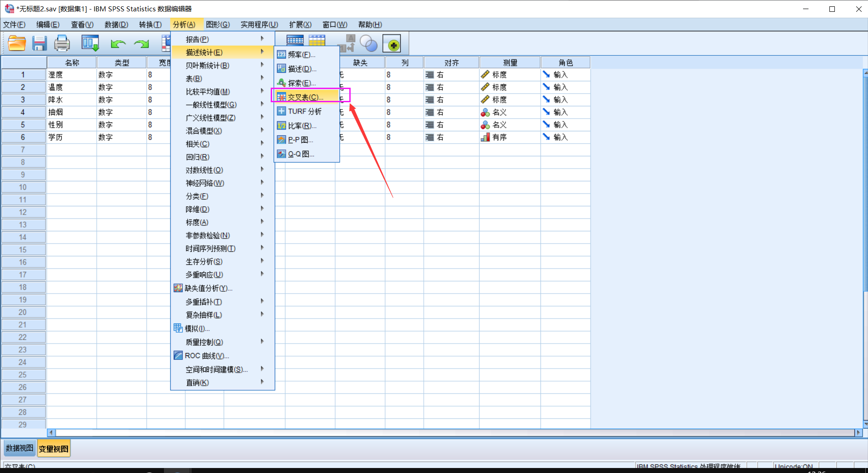Undo the last action with the green arrow
This screenshot has height=473, width=868.
[118, 44]
